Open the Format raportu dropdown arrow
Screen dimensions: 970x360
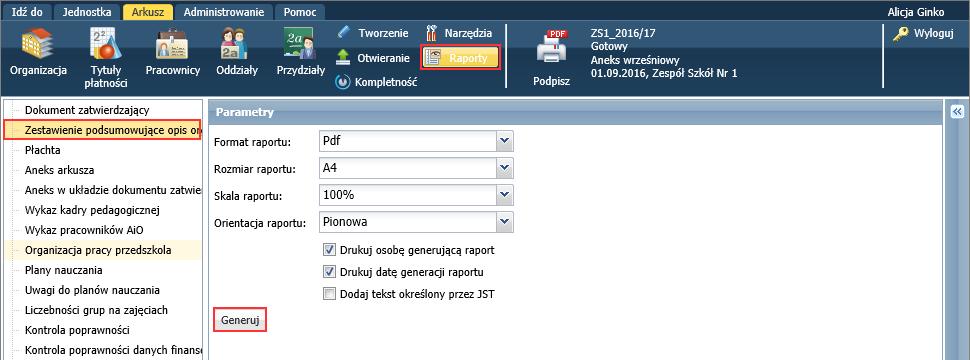click(505, 141)
